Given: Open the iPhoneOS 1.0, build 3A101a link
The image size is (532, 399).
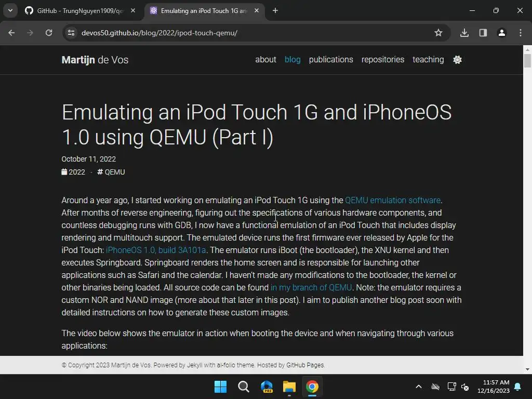Looking at the screenshot, I should tap(156, 250).
